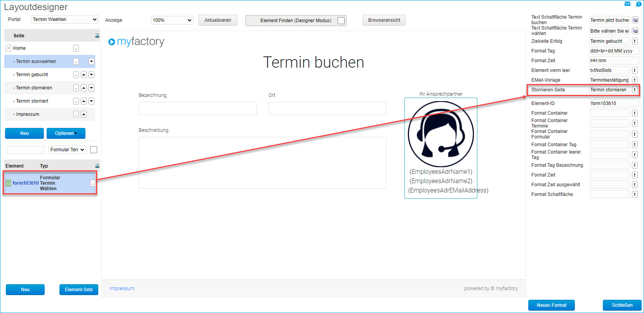Click the Schließen button

pyautogui.click(x=622, y=305)
